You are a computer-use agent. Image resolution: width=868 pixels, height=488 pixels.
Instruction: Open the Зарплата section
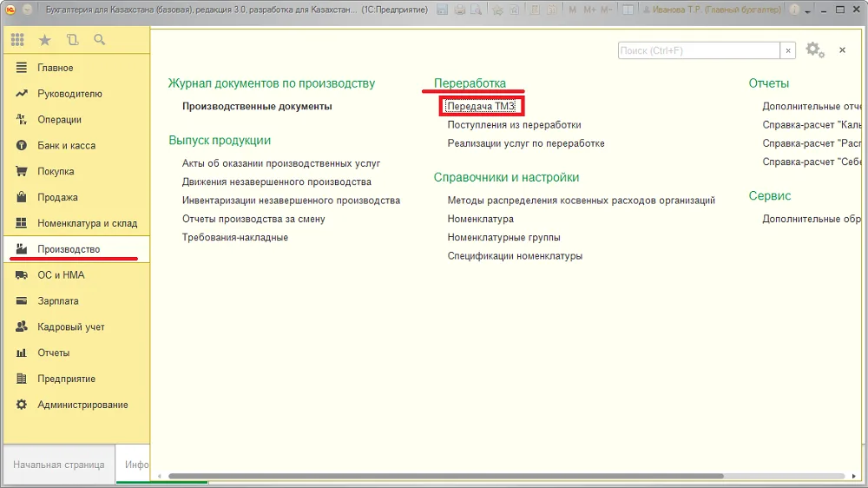(76, 300)
